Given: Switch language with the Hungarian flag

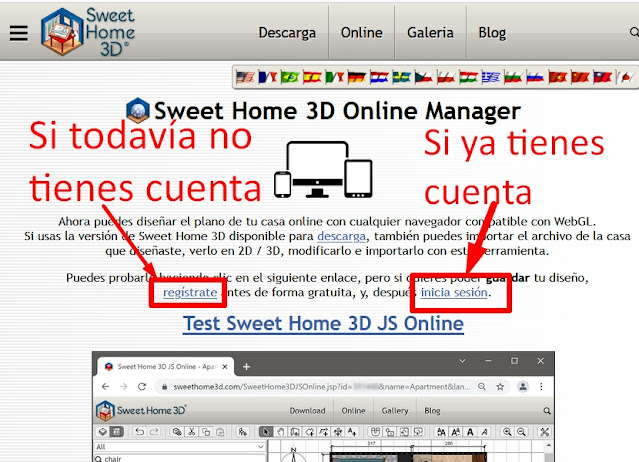Looking at the screenshot, I should point(468,77).
